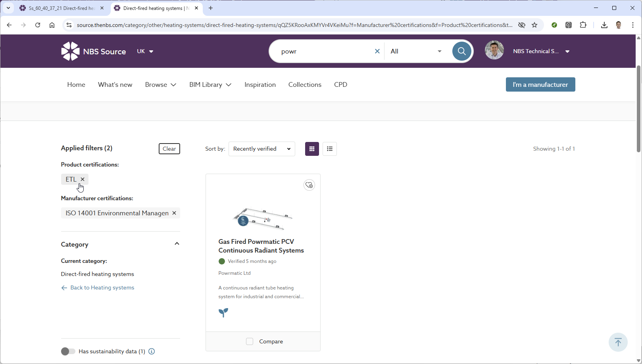The width and height of the screenshot is (642, 364).
Task: Click the magnifier search button
Action: point(461,51)
